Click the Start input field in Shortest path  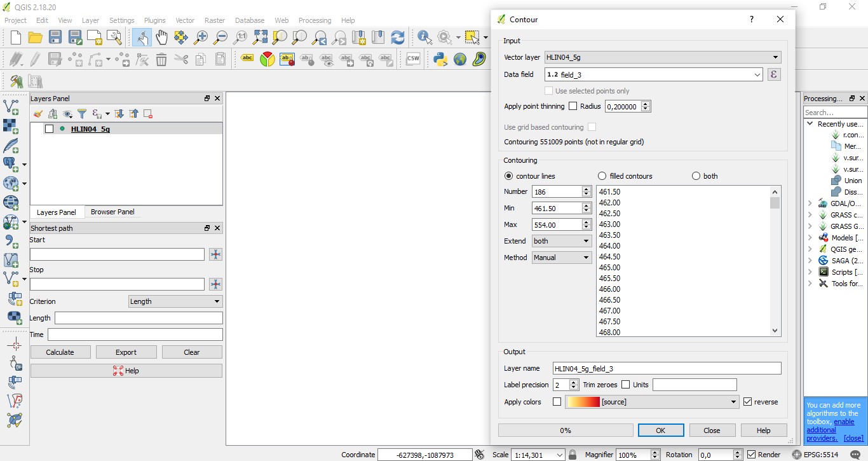tap(118, 254)
